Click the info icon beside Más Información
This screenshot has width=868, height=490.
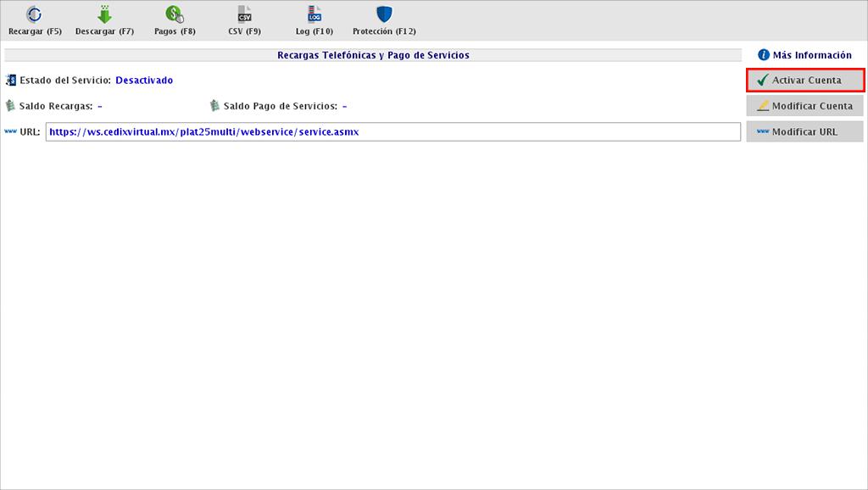pyautogui.click(x=762, y=54)
